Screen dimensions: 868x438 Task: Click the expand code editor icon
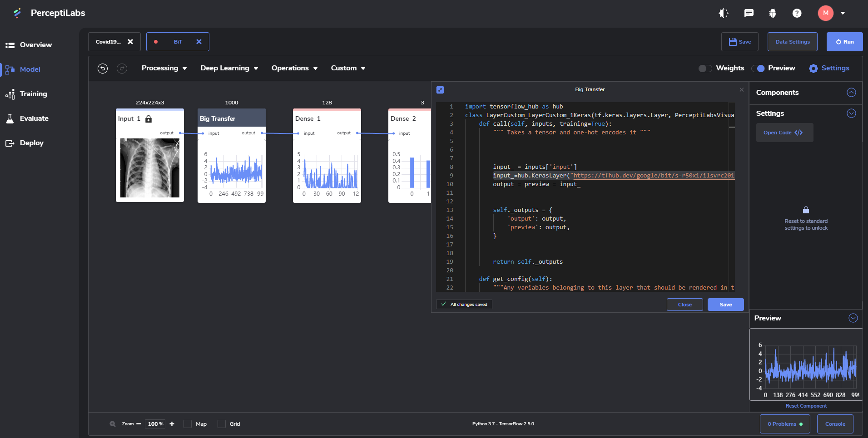click(440, 90)
